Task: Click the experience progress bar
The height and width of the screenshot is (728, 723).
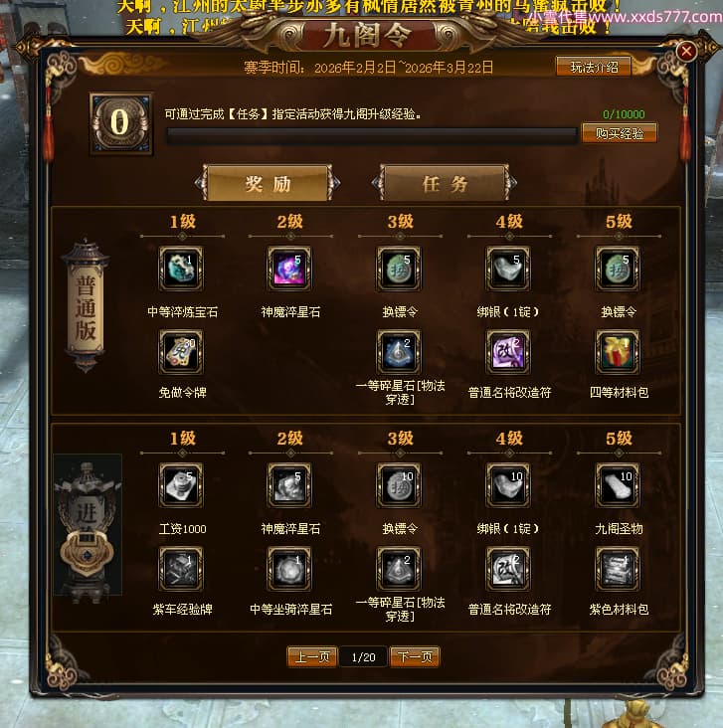Action: pos(372,135)
